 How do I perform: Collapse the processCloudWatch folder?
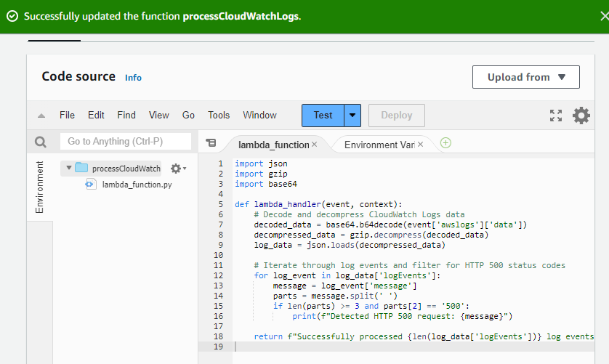point(69,169)
